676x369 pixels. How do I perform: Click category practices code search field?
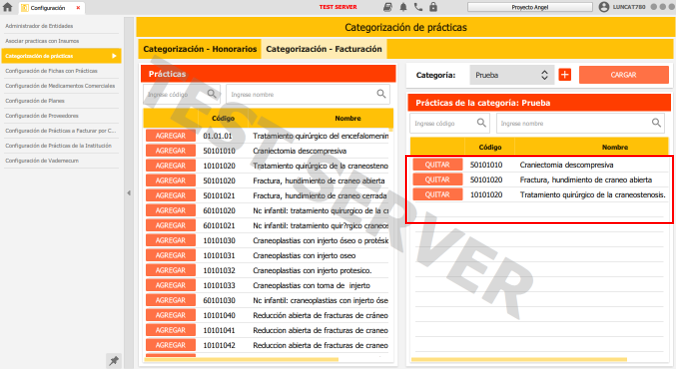[x=449, y=123]
